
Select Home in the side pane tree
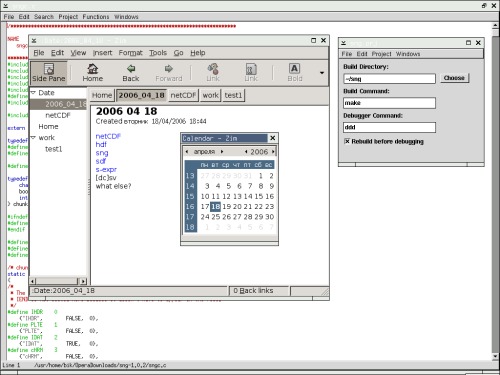48,127
